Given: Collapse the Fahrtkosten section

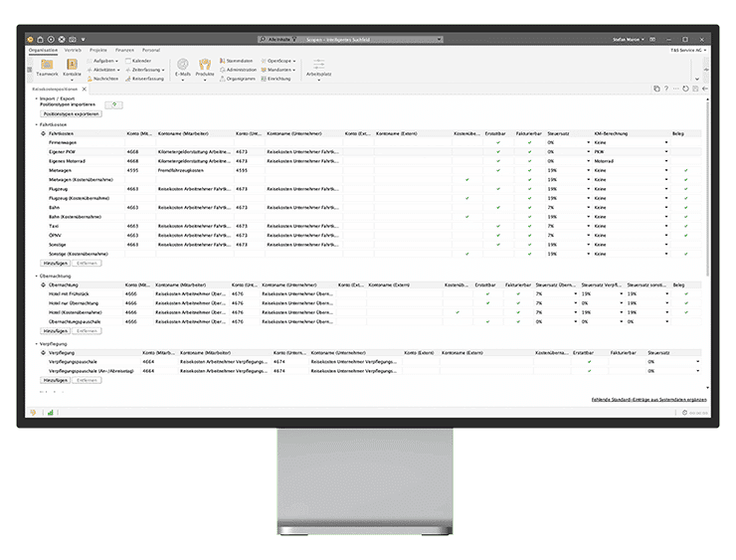Looking at the screenshot, I should (37, 124).
